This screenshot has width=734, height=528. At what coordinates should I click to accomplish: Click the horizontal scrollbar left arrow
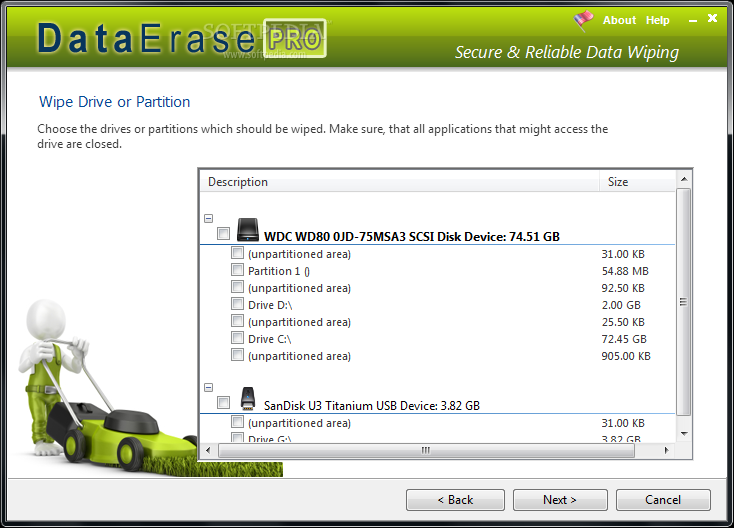(x=208, y=451)
